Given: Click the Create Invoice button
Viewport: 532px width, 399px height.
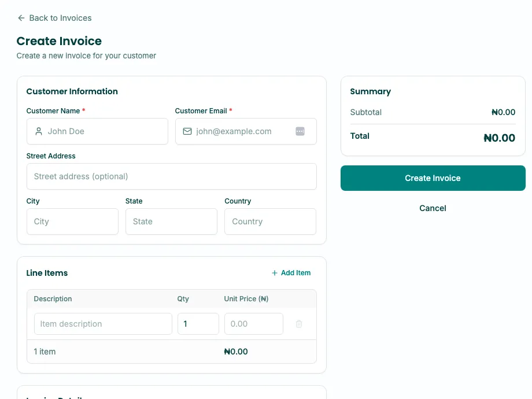Looking at the screenshot, I should 433,178.
